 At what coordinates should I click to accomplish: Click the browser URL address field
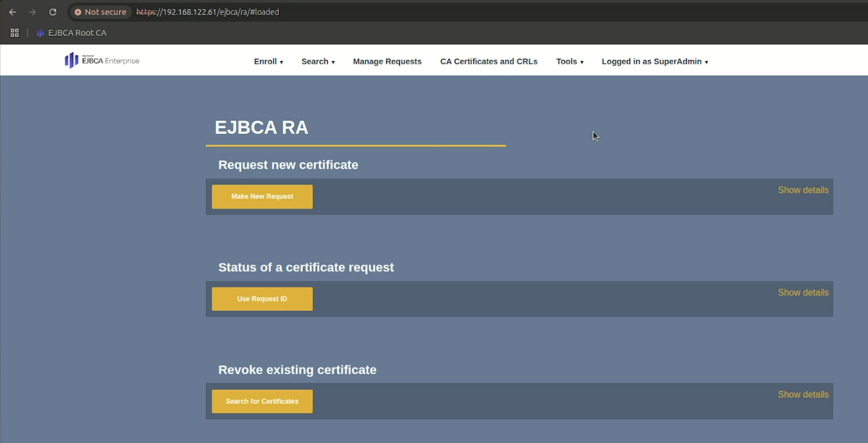click(433, 12)
